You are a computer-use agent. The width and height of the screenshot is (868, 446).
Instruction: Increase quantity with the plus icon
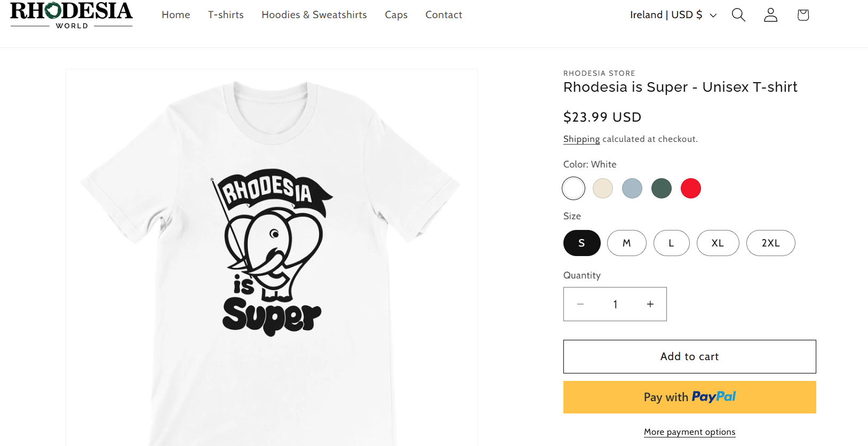click(650, 304)
